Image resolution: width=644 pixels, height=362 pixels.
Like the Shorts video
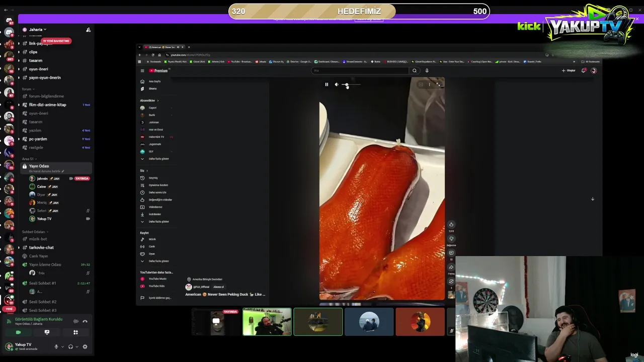(x=451, y=225)
